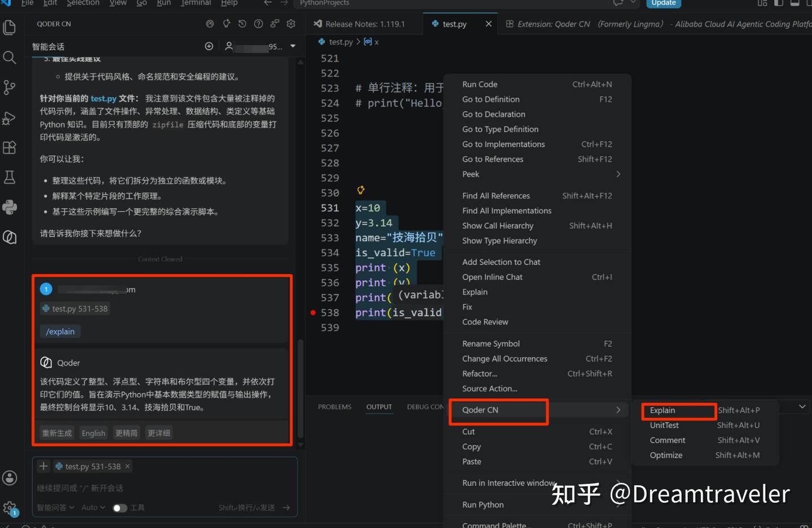
Task: Toggle the breakpoint on line 538
Action: click(313, 313)
